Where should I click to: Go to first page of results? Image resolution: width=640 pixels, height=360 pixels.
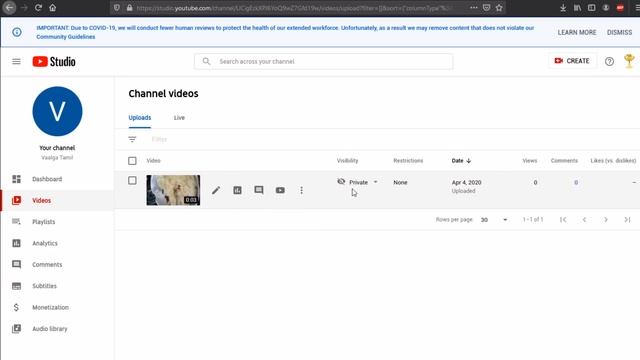pos(563,220)
